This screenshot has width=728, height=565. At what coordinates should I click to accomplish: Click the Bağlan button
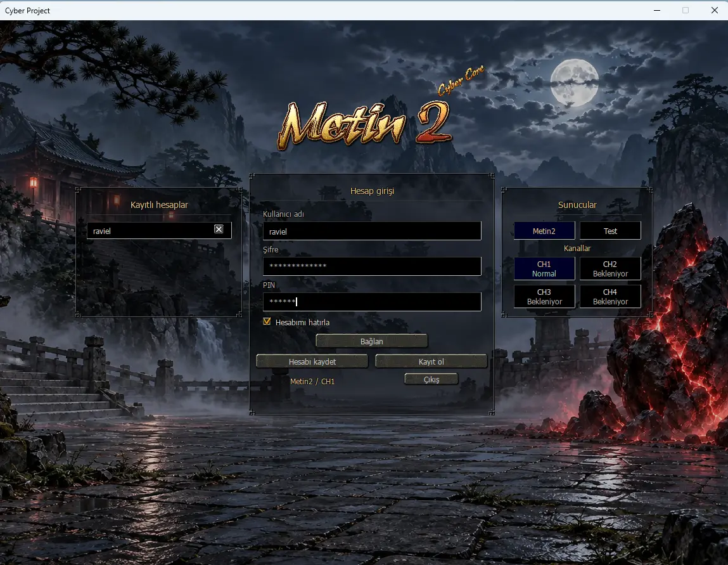point(371,341)
